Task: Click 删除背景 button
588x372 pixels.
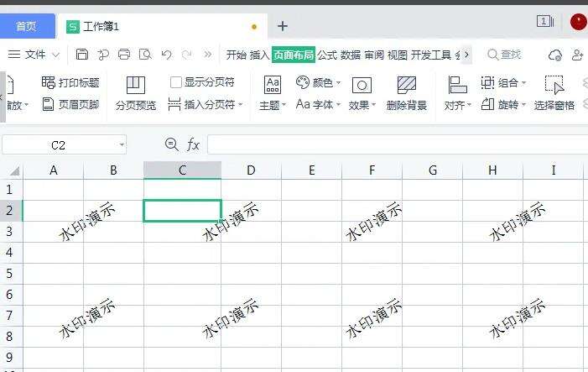Action: point(407,93)
